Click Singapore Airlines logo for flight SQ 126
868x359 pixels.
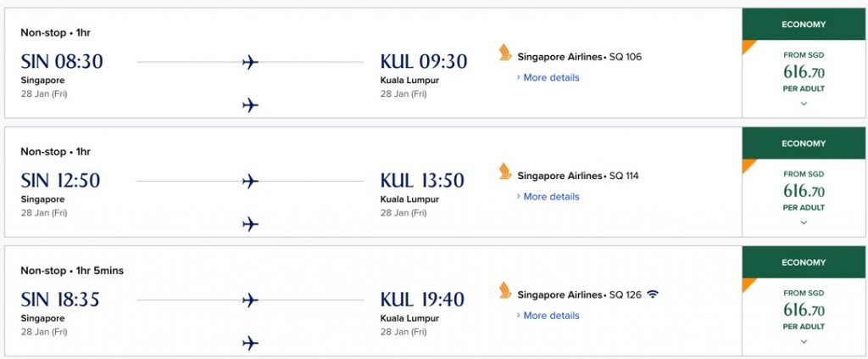click(x=505, y=290)
